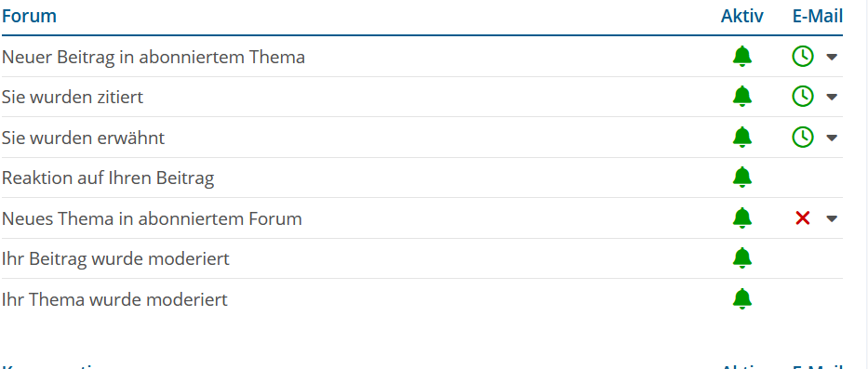Screen dimensions: 868x369
Task: Click clock e-mail icon for 'Neuer Beitrag in abonniertem Thema'
Action: 803,57
